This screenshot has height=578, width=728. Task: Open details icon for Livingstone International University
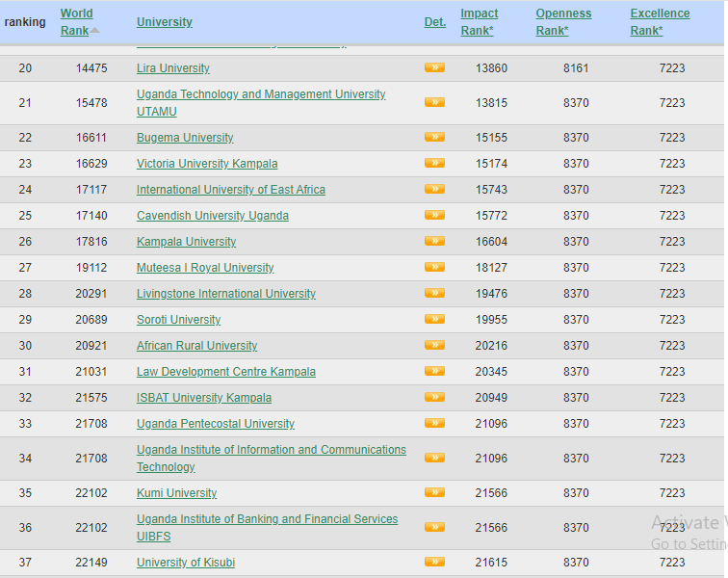(x=434, y=293)
